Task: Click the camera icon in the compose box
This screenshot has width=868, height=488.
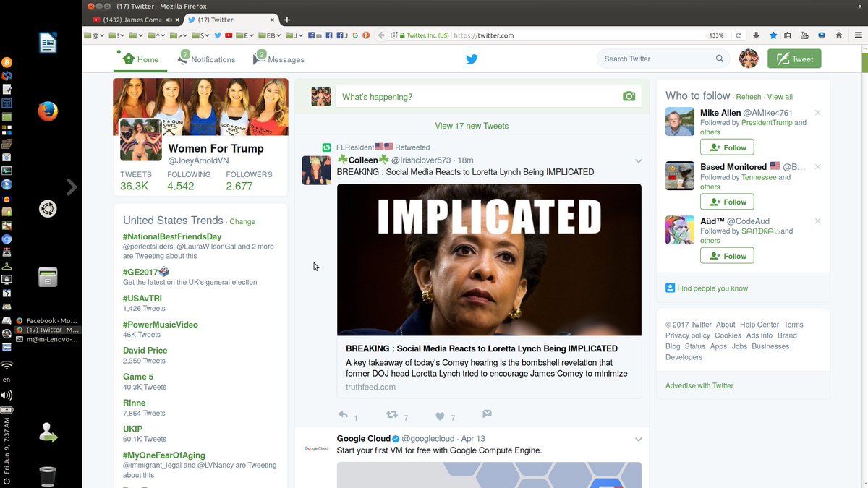Action: coord(629,95)
